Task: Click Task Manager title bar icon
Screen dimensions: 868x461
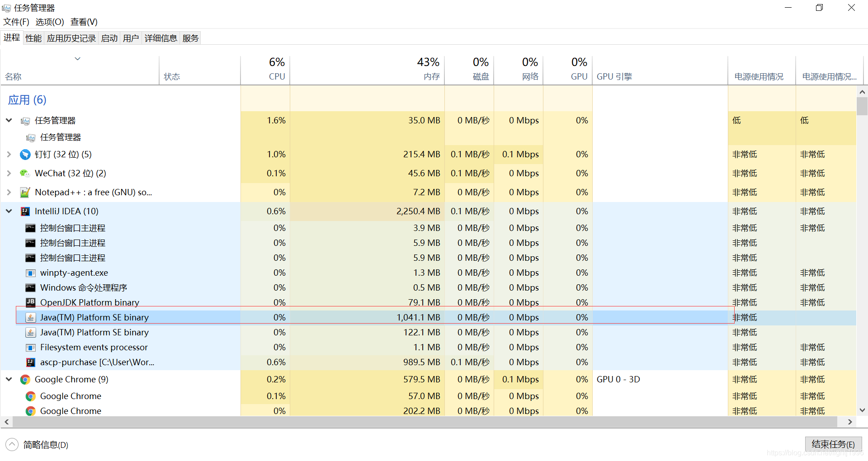Action: coord(6,8)
